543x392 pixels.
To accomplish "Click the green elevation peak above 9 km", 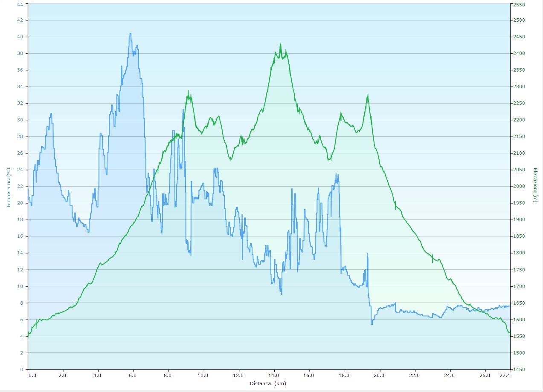I will (188, 91).
